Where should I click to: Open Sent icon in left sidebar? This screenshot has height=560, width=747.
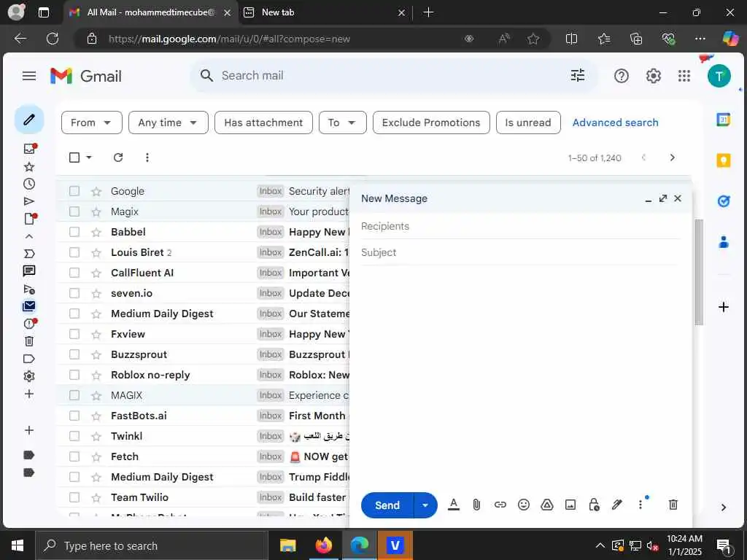click(x=29, y=201)
